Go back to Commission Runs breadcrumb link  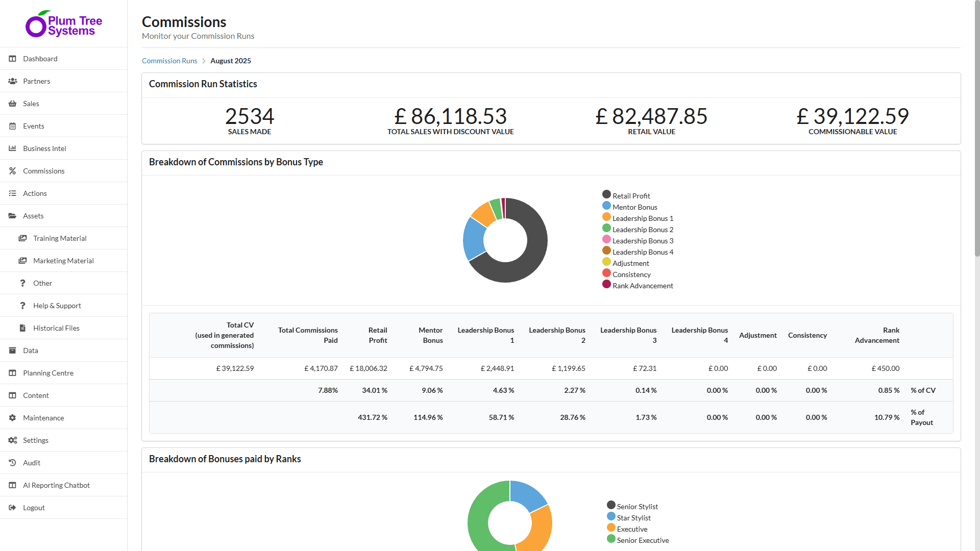169,61
